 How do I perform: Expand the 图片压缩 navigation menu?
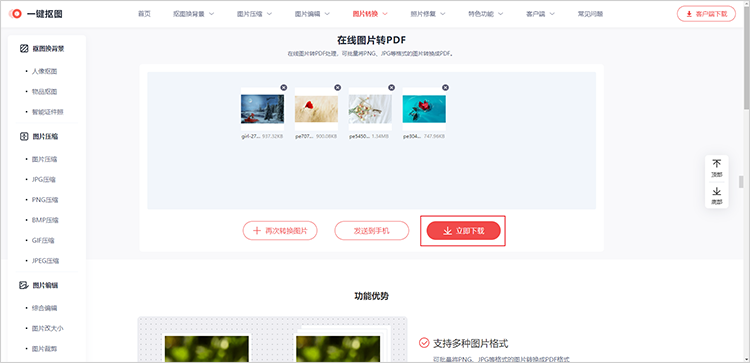tap(254, 14)
